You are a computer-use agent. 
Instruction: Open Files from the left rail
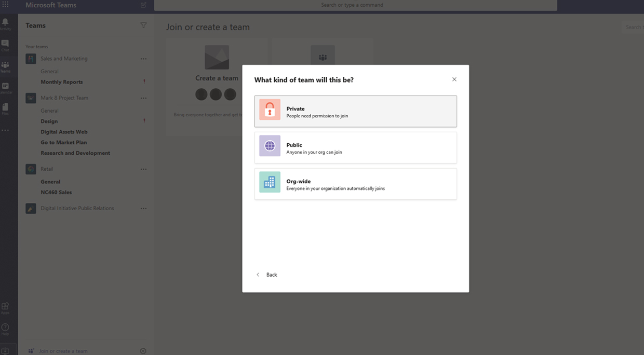click(x=5, y=107)
